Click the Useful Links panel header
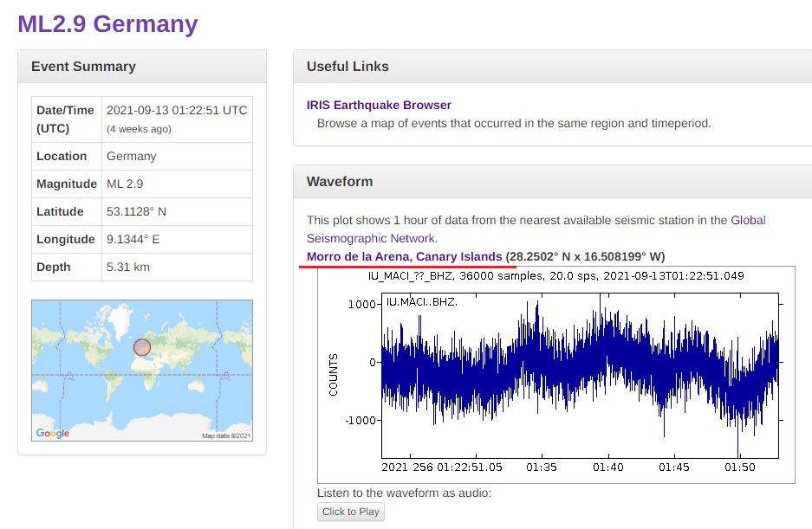This screenshot has width=812, height=529. [x=553, y=67]
